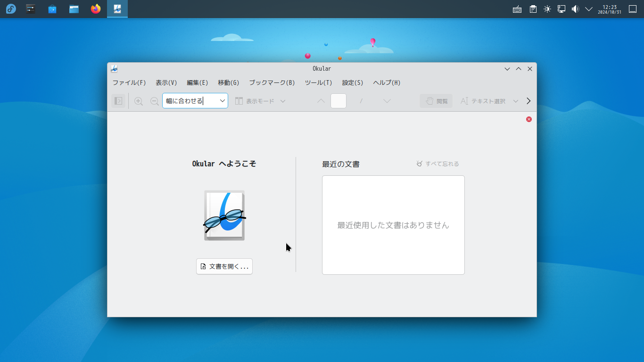
Task: Go to next page with down arrow
Action: click(387, 101)
